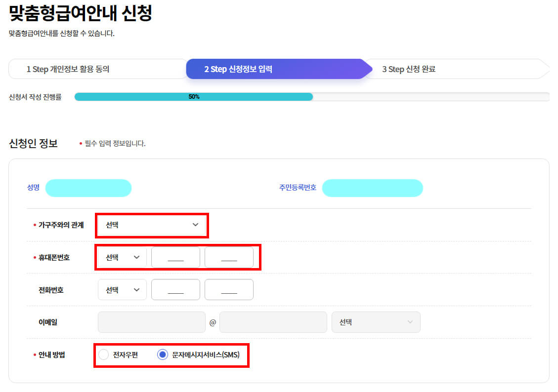Screen dimensions: 558x392
Task: Open the mobile phone prefix 선택 dropdown
Action: 122,257
